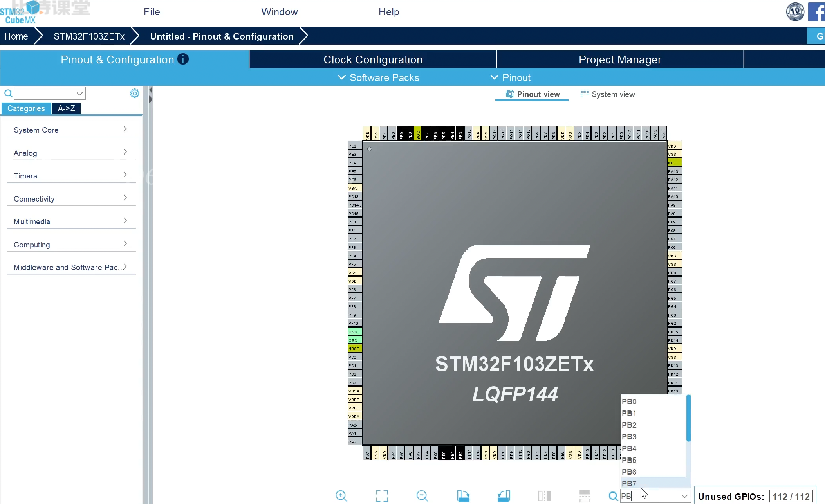This screenshot has width=825, height=504.
Task: Expand the Analog category
Action: 71,153
